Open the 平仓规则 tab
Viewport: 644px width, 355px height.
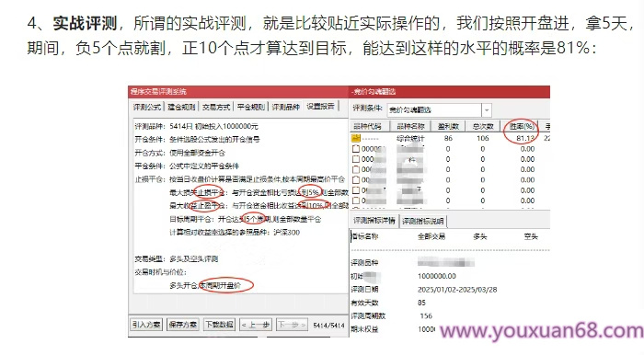(251, 107)
